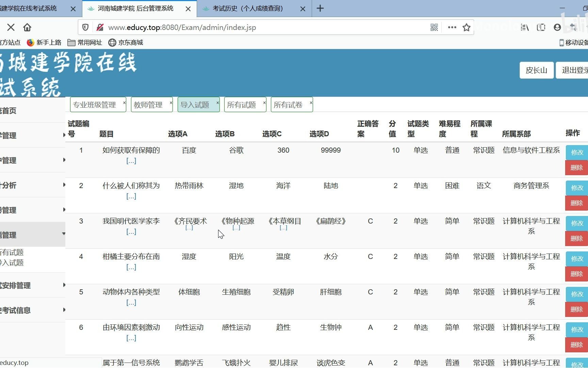Close the 后台管理系统 browser tab
The width and height of the screenshot is (588, 368).
pyautogui.click(x=188, y=9)
